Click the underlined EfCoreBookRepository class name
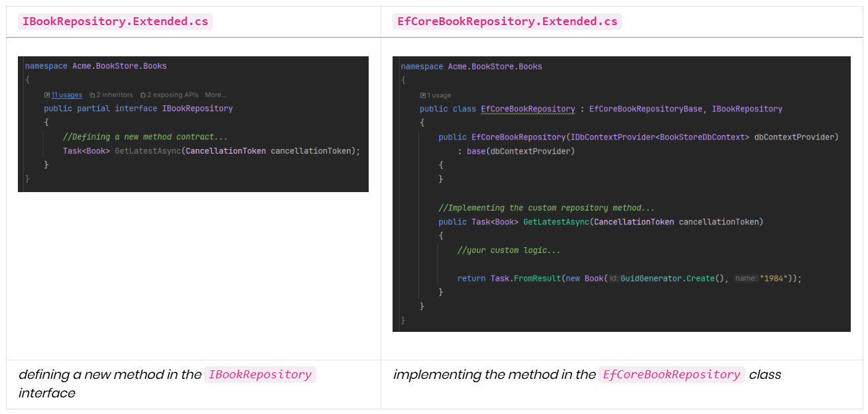The height and width of the screenshot is (414, 868). click(528, 109)
